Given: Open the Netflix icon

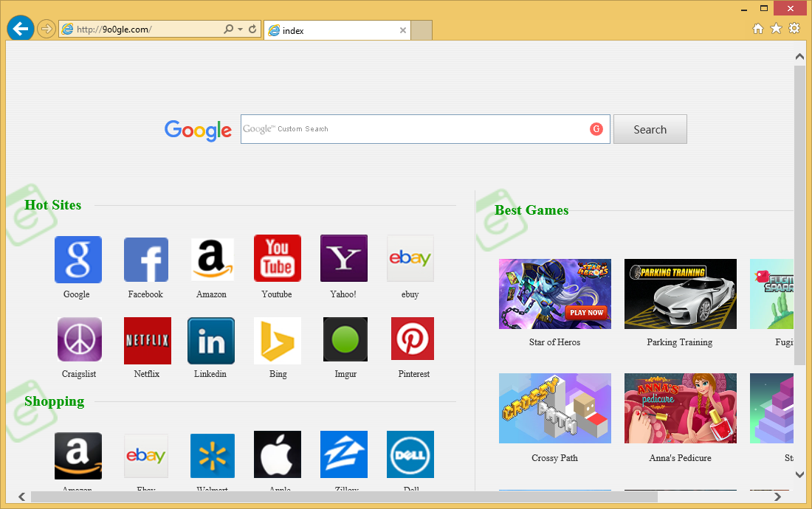Looking at the screenshot, I should [x=148, y=341].
